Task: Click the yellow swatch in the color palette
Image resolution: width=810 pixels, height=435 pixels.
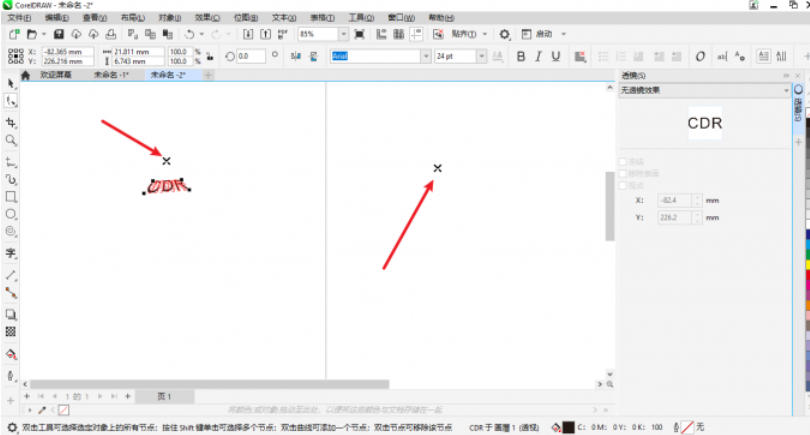Action: pos(807,266)
